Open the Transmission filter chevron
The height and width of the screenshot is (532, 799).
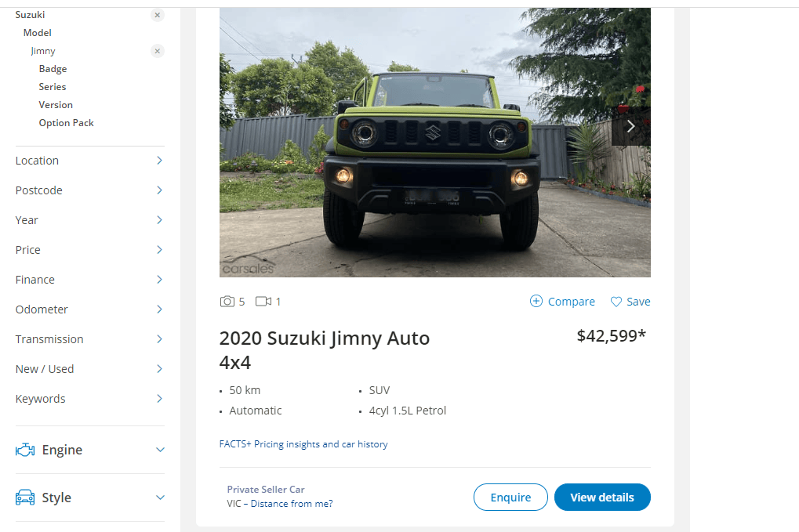(x=159, y=339)
